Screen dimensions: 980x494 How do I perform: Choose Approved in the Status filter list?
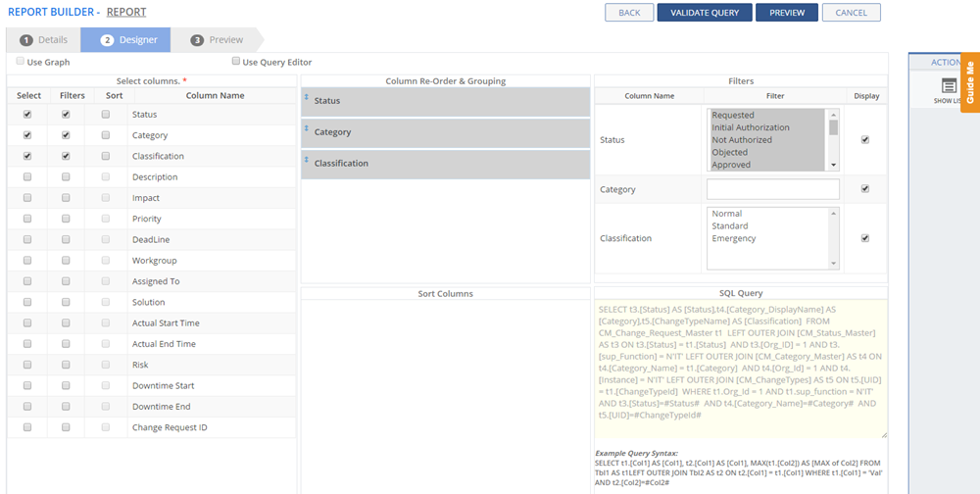click(x=731, y=165)
